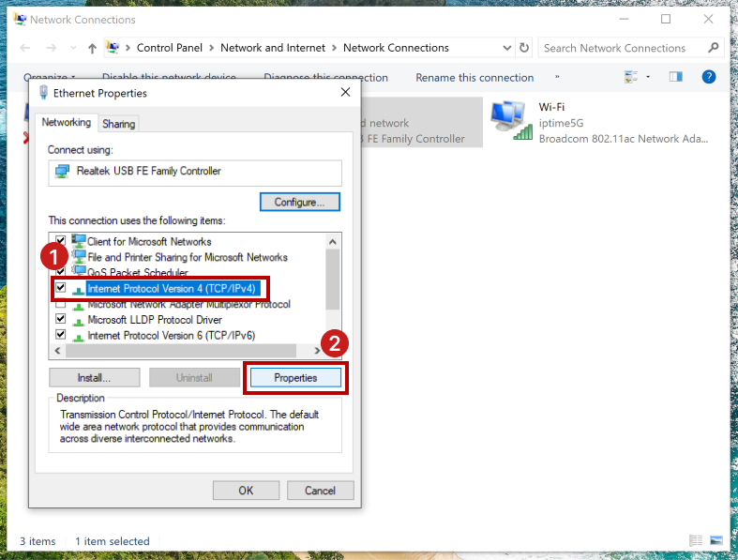Switch to the Sharing tab
The width and height of the screenshot is (738, 560).
click(x=119, y=124)
